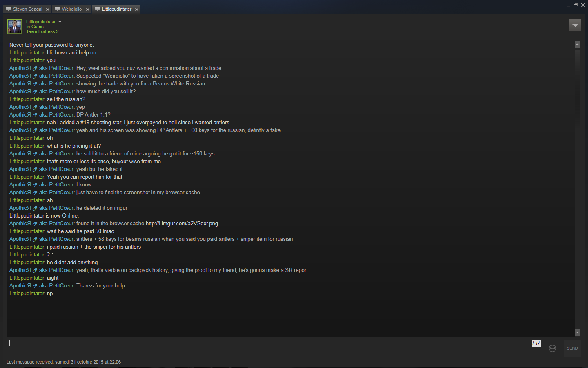
Task: Open the chat options dropdown at top right
Action: point(575,25)
